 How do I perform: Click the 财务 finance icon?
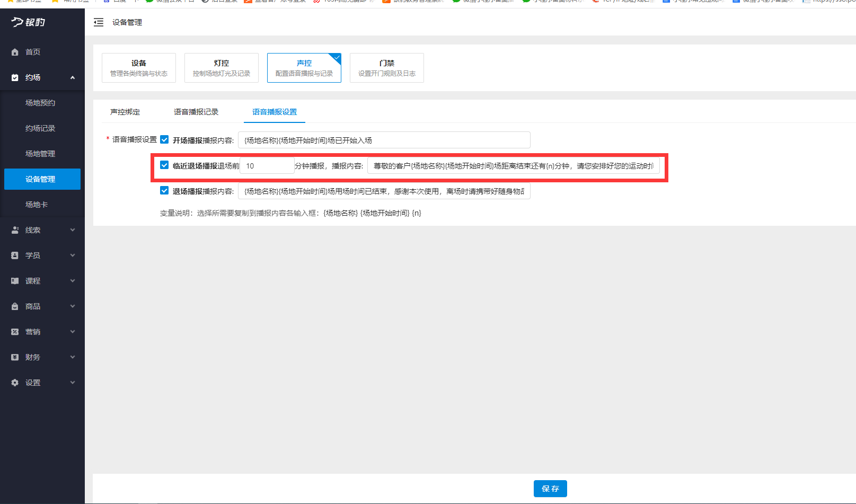(x=15, y=357)
